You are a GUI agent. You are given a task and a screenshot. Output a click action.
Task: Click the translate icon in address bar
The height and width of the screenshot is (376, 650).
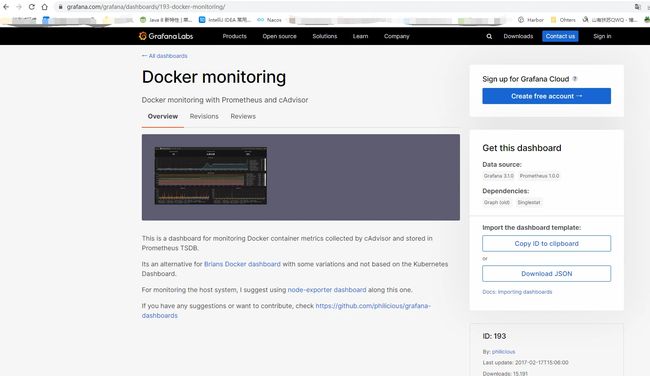click(638, 7)
